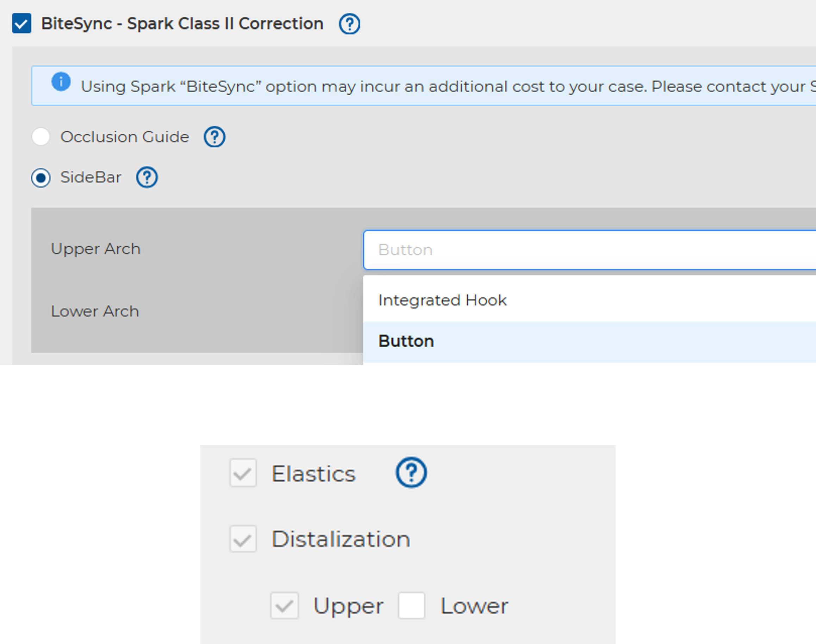Choose Integrated Hook from dropdown list
This screenshot has width=816, height=644.
(442, 301)
